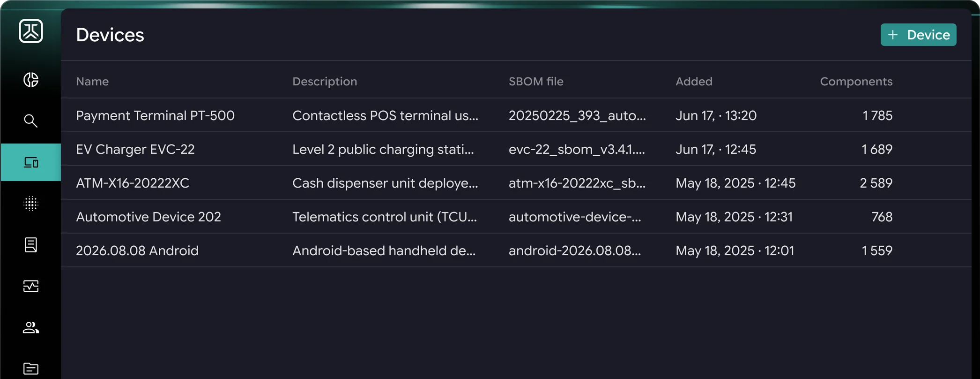Click the 20250225_393_auto SBOM file

tap(577, 115)
